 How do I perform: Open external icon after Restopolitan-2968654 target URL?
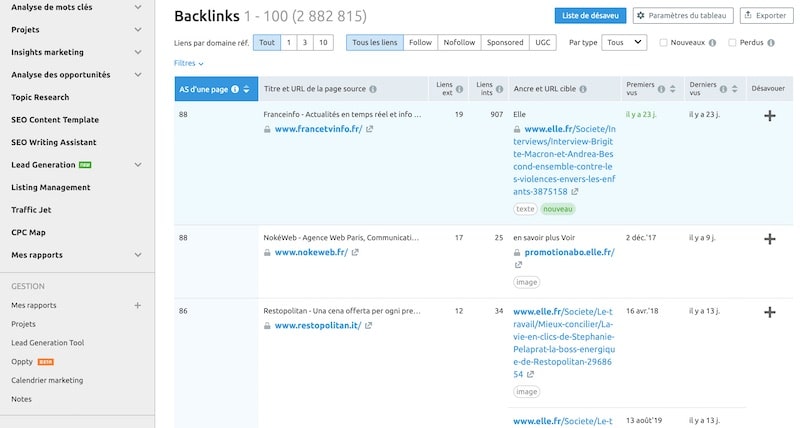point(530,374)
